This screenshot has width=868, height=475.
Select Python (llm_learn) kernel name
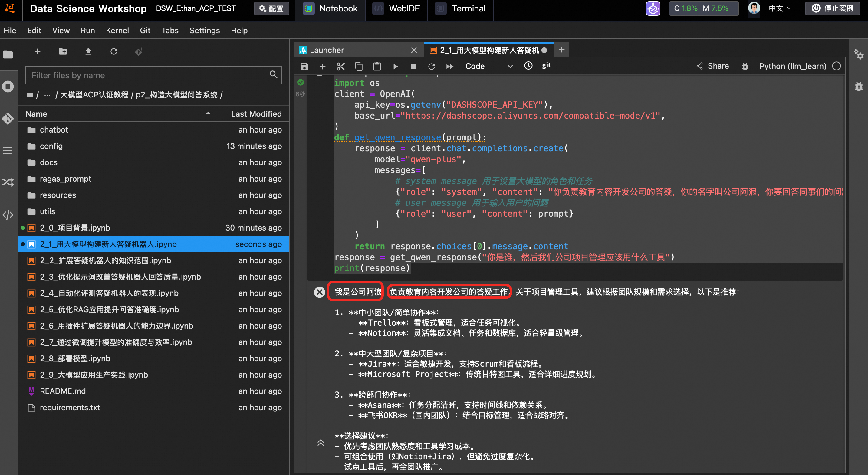point(793,66)
